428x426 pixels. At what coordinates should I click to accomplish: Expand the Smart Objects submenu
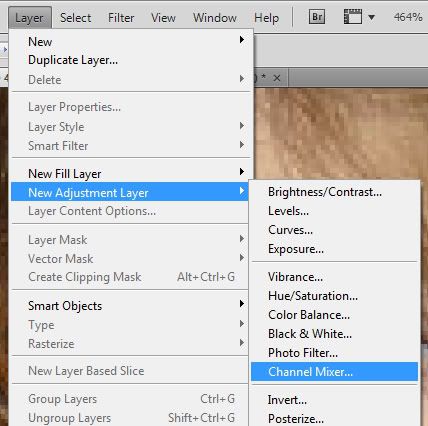[242, 304]
